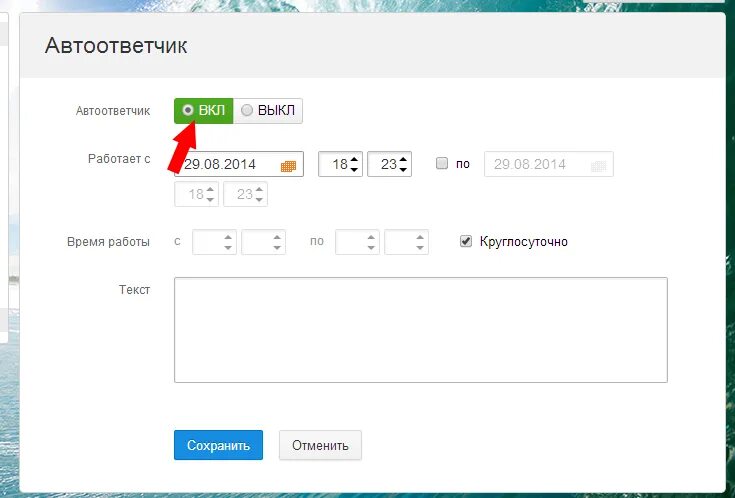
Task: Click the Автоответчик dialog title
Action: click(x=116, y=46)
